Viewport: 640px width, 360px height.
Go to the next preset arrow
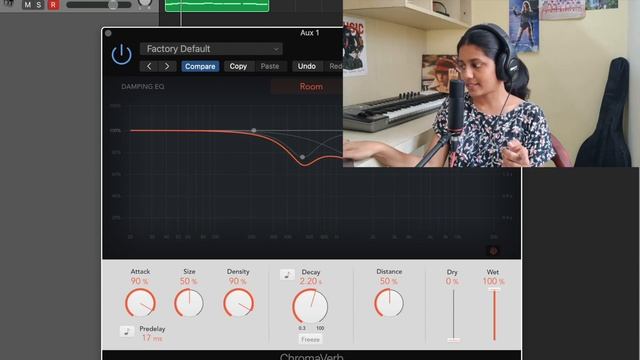click(x=167, y=66)
